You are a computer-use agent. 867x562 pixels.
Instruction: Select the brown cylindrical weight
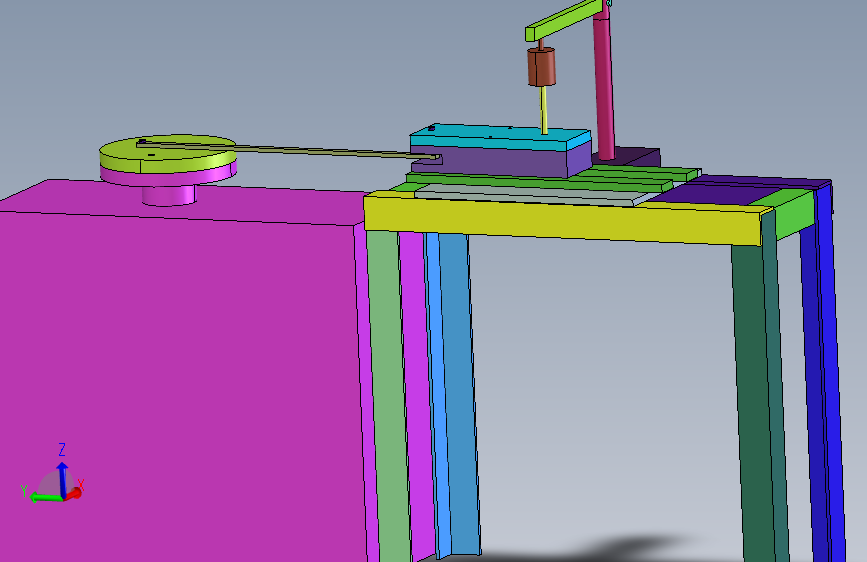tap(541, 67)
